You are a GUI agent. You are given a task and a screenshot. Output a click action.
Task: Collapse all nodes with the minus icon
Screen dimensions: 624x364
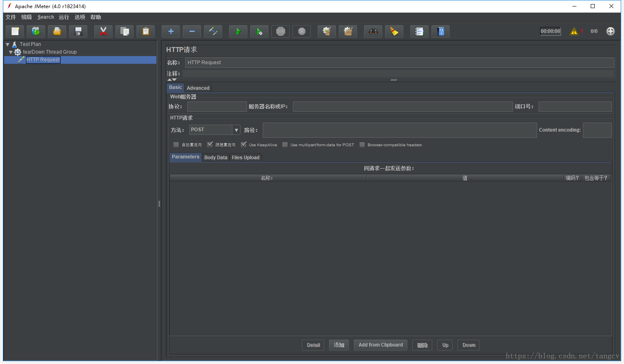(x=192, y=31)
